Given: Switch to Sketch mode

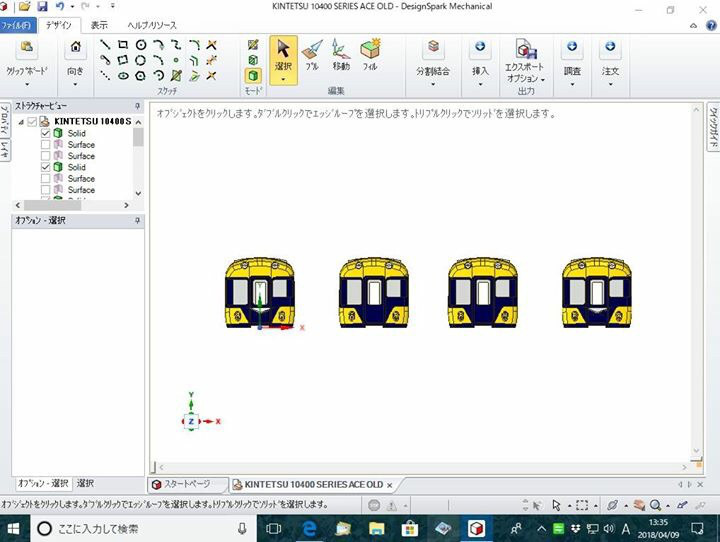Looking at the screenshot, I should (x=253, y=45).
